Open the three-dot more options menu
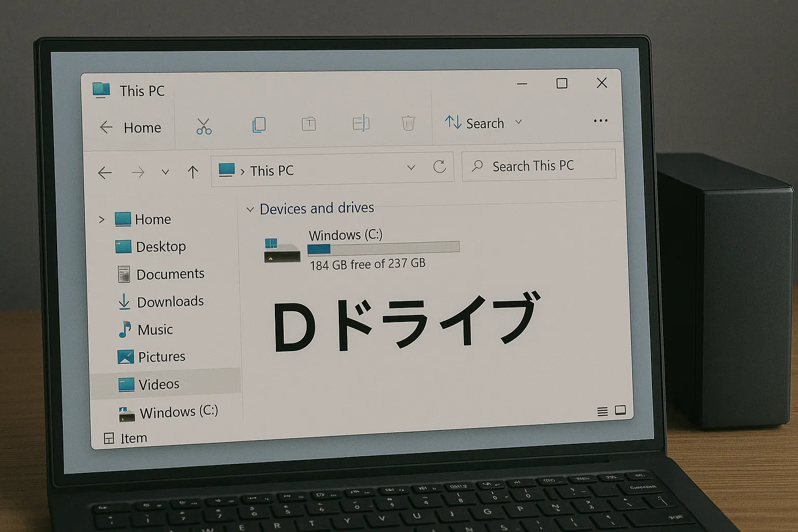 (x=601, y=121)
